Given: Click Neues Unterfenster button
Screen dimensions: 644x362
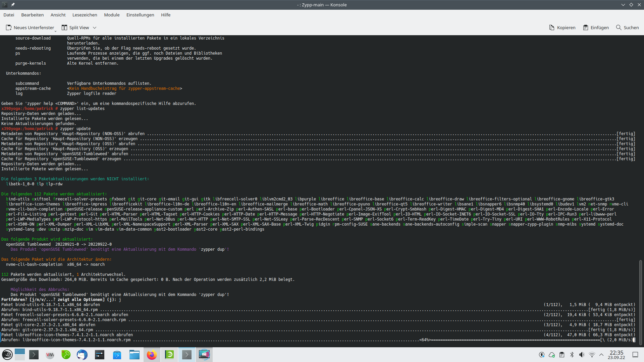Looking at the screenshot, I should pos(30,27).
